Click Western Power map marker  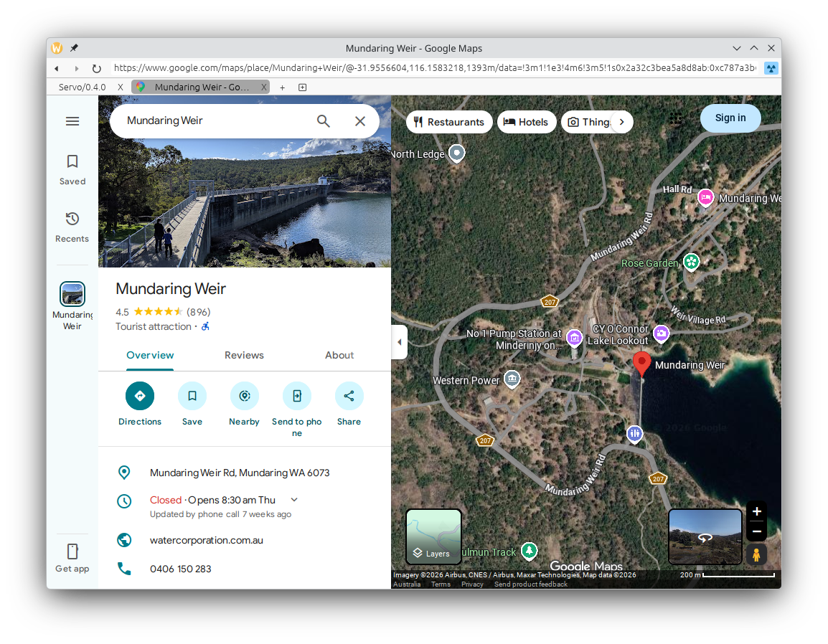512,379
